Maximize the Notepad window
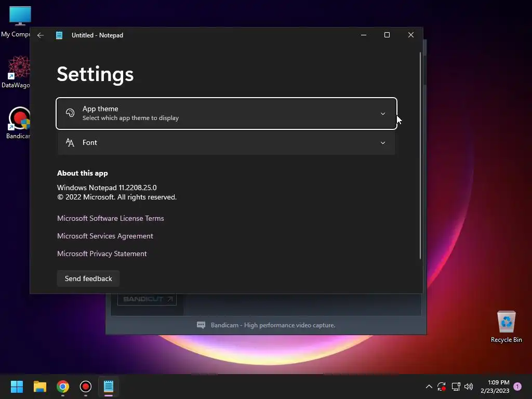Viewport: 532px width, 399px height. [x=387, y=35]
